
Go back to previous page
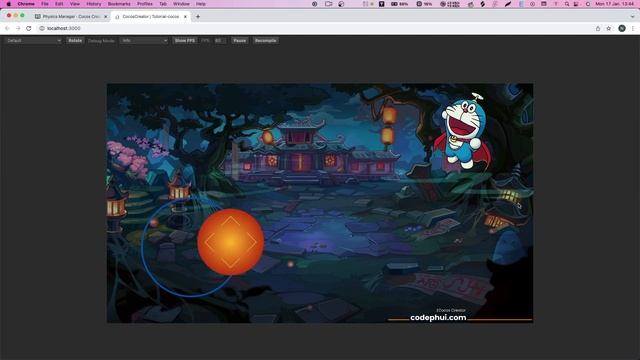tap(7, 28)
